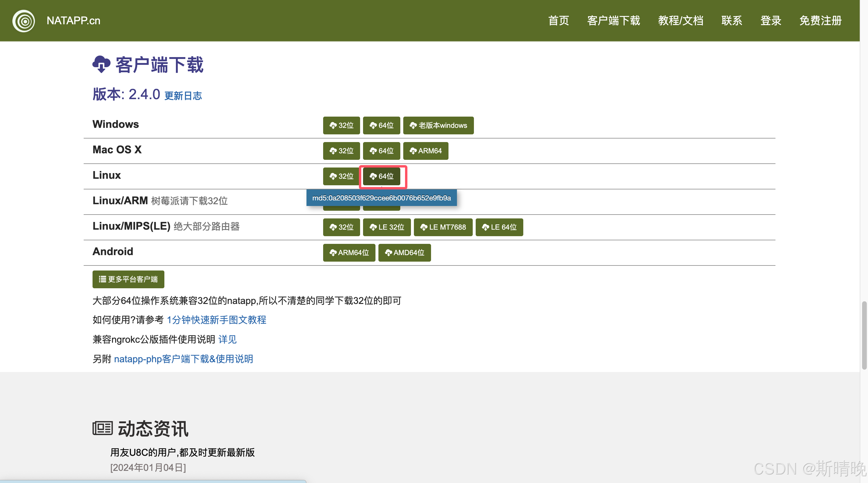Screen dimensions: 868x483
Task: Open the 更新日志 link
Action: tap(183, 96)
